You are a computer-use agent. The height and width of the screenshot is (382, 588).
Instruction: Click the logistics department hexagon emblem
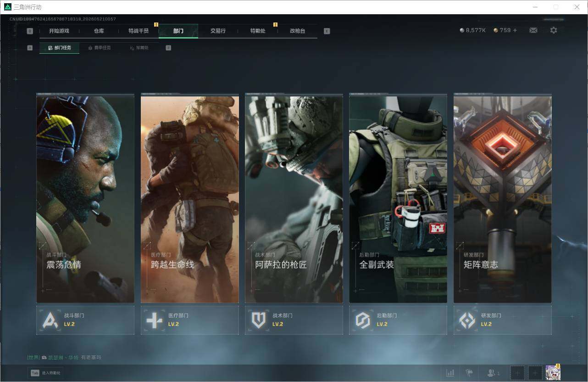363,320
